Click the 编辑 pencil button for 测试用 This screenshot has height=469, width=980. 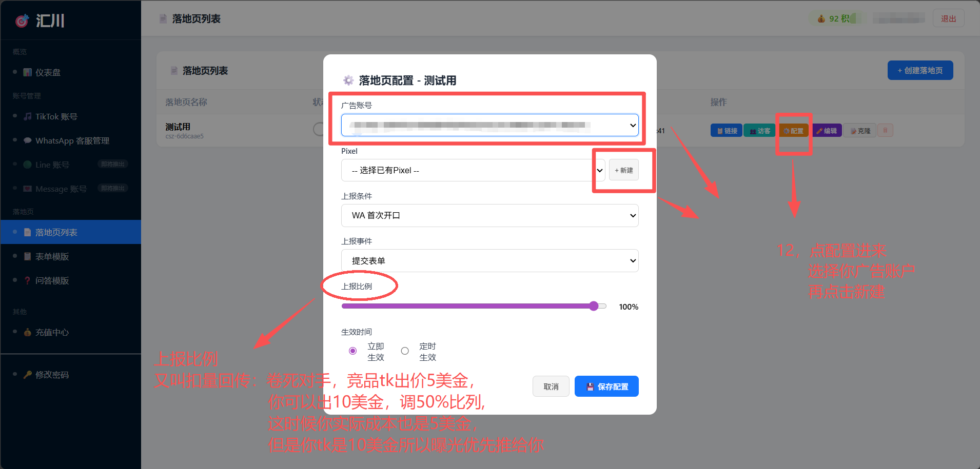[x=827, y=131]
